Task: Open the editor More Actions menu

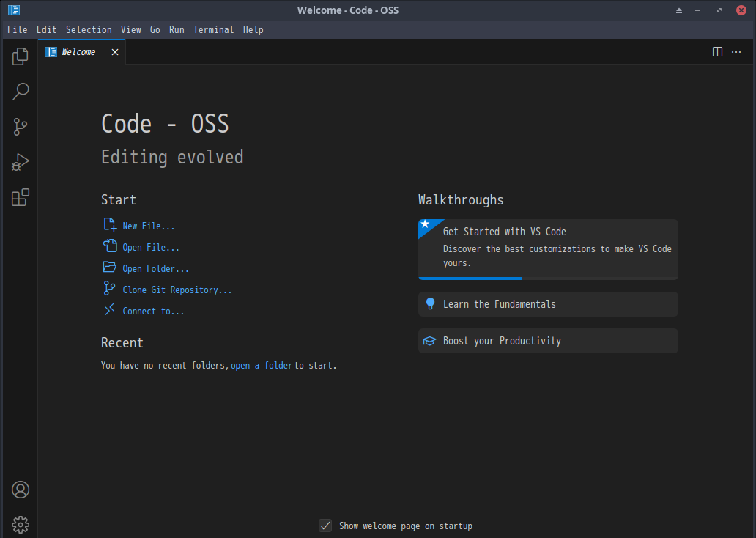Action: click(736, 51)
